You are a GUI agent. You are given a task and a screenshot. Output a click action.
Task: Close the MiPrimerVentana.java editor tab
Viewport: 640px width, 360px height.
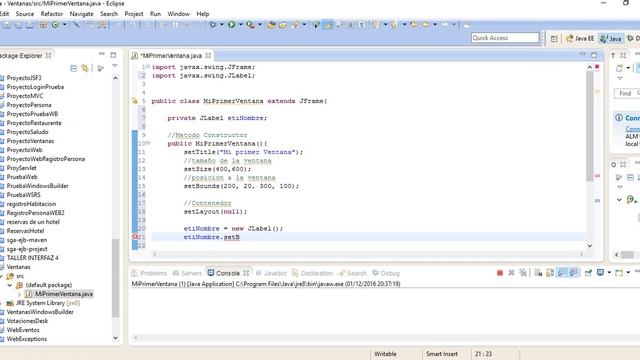point(208,55)
